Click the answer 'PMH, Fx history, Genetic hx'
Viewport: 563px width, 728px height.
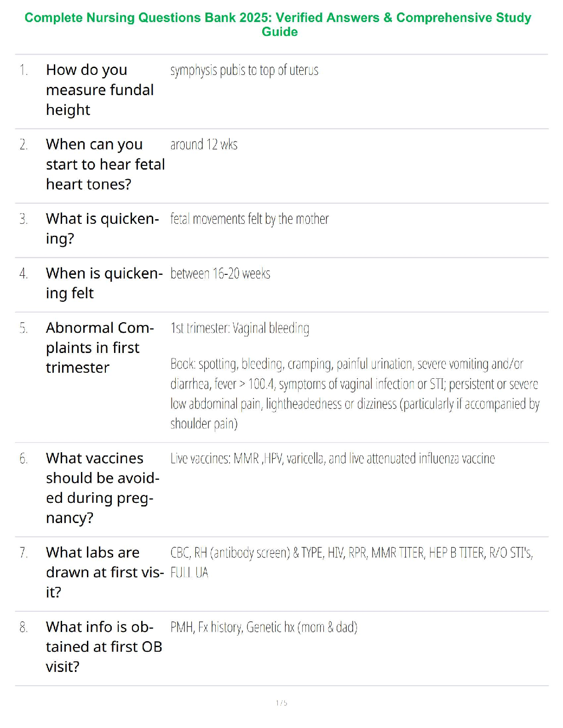click(x=264, y=627)
